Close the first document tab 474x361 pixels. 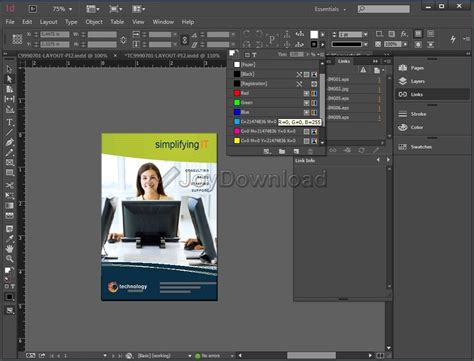[115, 55]
